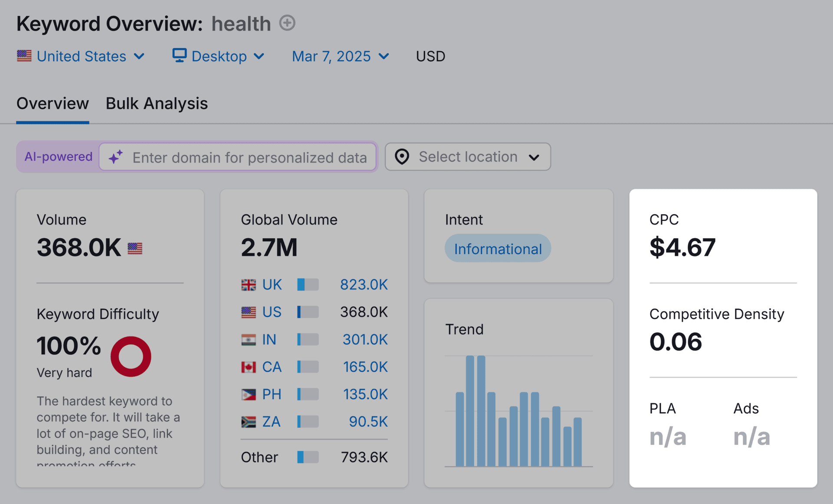Click the red Keyword Difficulty donut chart
The image size is (833, 504).
point(131,357)
